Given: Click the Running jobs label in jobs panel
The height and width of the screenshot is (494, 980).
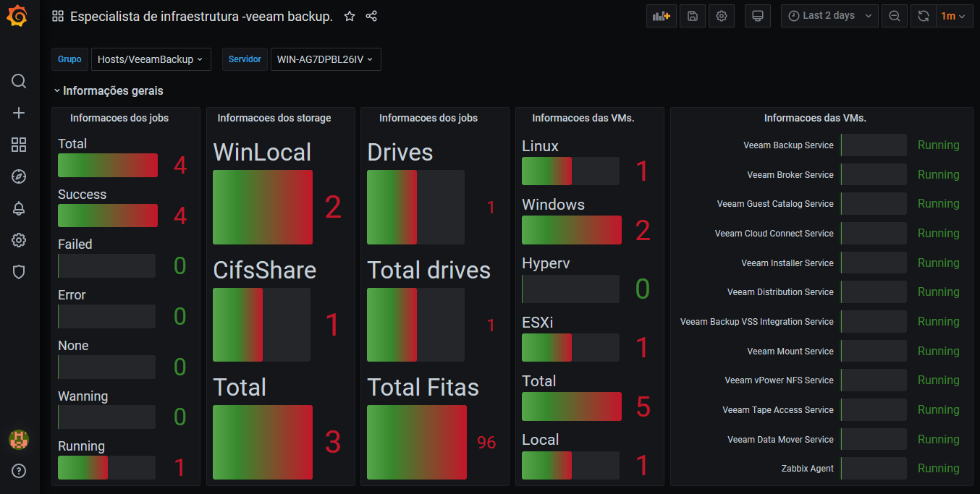Looking at the screenshot, I should 82,446.
